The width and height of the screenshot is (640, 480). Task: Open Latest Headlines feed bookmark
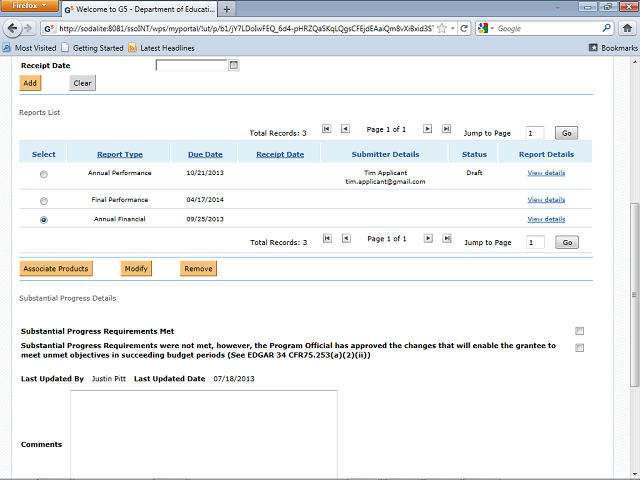162,48
